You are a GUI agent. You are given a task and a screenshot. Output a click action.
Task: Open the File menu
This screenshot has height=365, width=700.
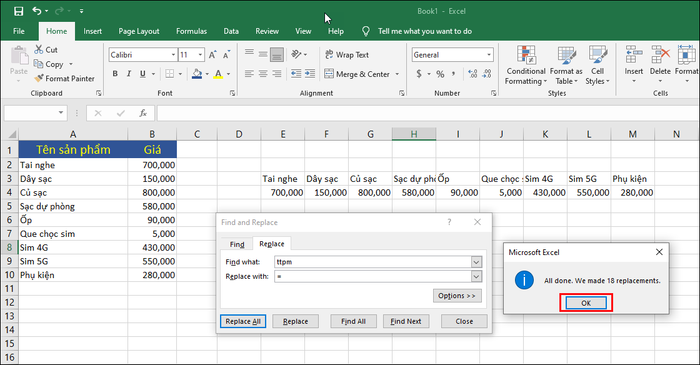19,31
